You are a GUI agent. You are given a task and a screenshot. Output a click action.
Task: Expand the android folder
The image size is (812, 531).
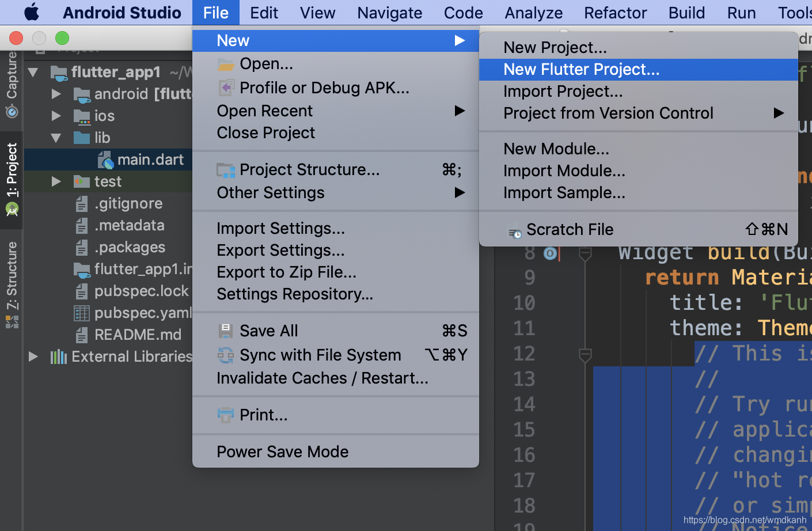click(x=56, y=94)
